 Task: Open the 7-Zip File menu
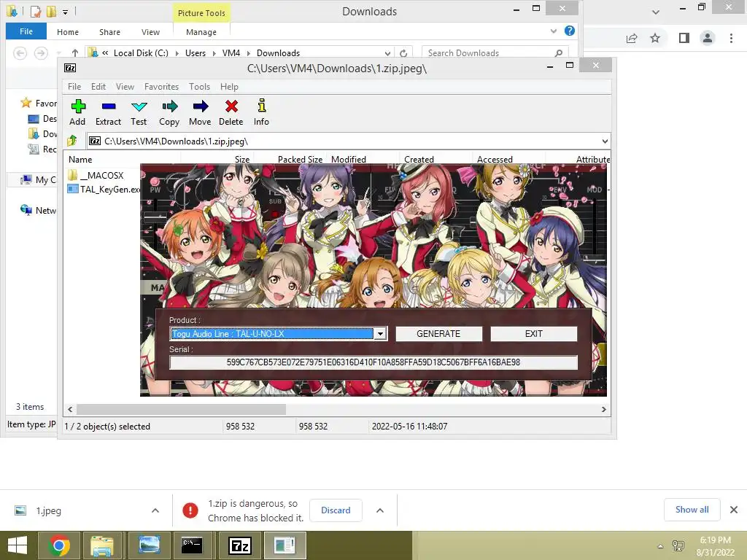coord(74,87)
